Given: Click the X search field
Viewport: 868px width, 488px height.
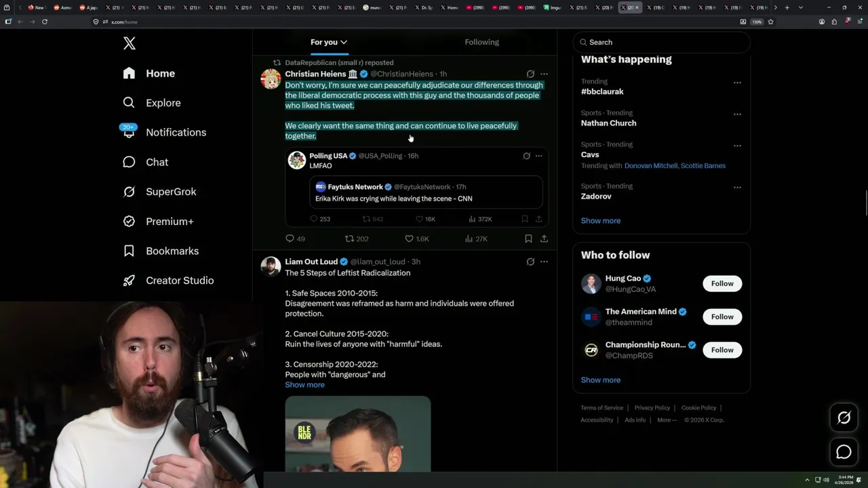Looking at the screenshot, I should [661, 42].
